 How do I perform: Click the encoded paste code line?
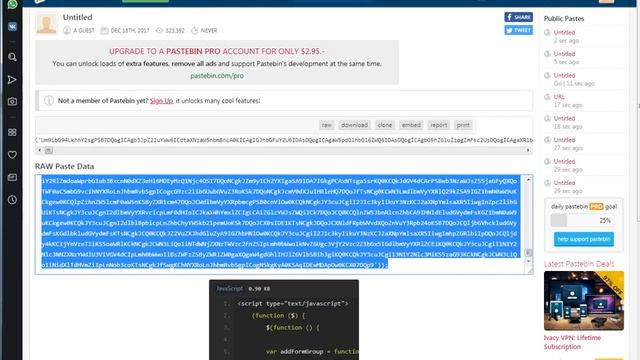pyautogui.click(x=284, y=140)
